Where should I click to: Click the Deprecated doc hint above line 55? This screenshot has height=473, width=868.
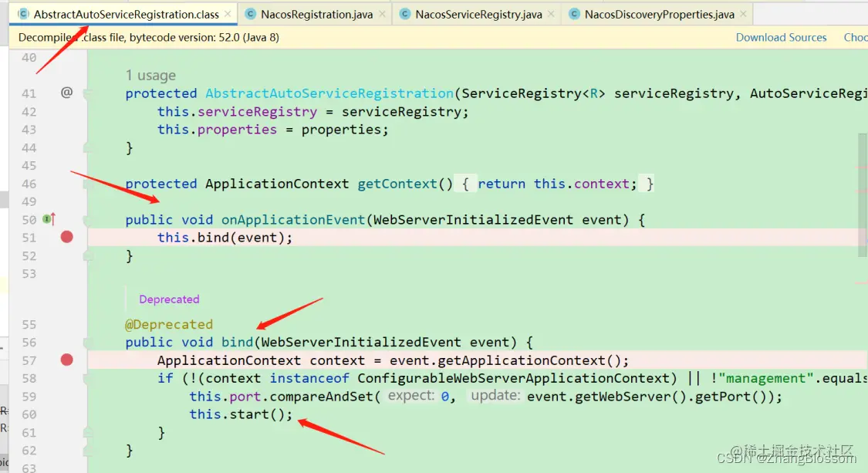(169, 299)
